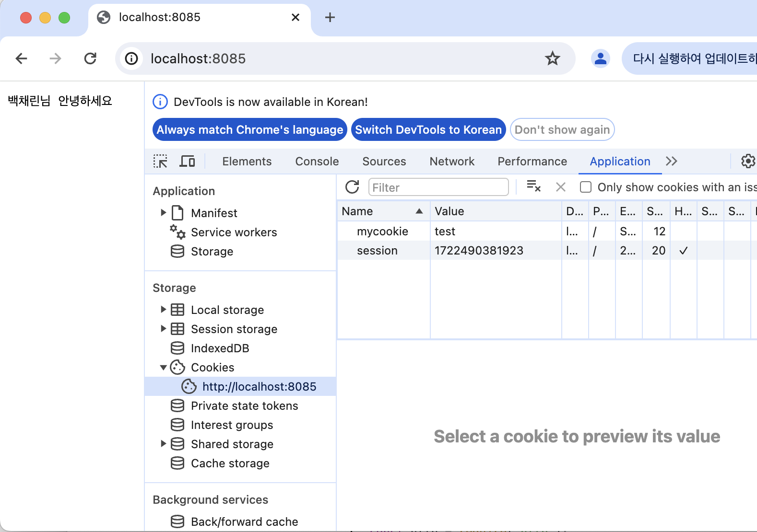The image size is (757, 532).
Task: Click Switch DevTools to Korean
Action: click(x=428, y=129)
